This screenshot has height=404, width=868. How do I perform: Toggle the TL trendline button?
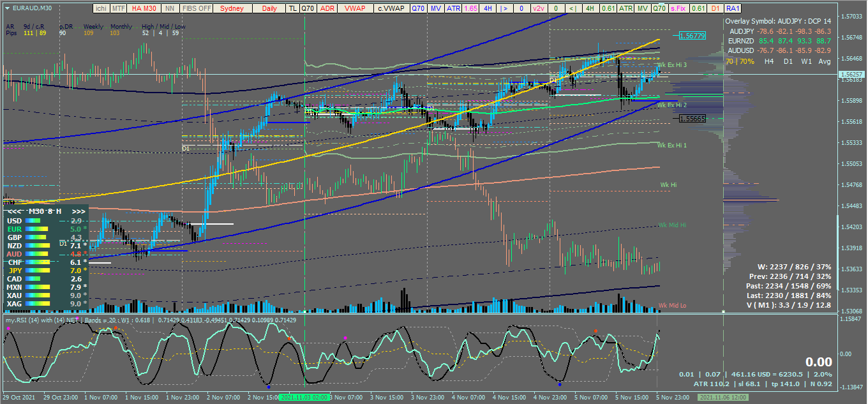[x=292, y=8]
